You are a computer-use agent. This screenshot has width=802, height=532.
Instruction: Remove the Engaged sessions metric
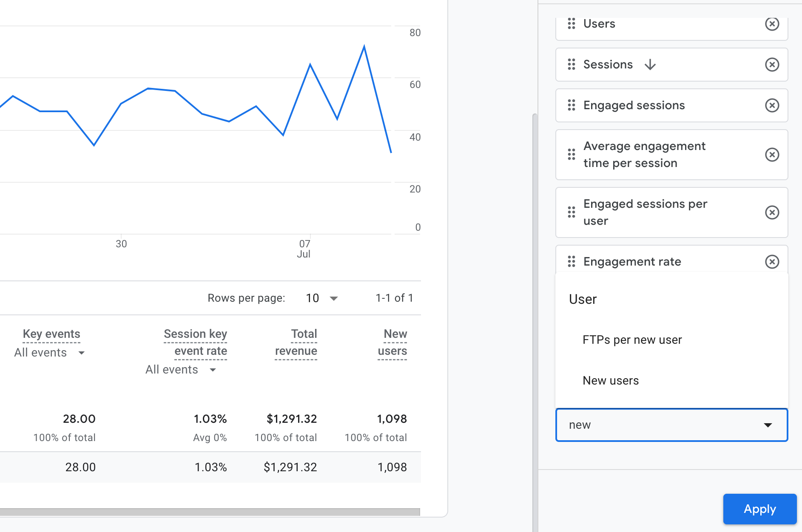point(772,105)
